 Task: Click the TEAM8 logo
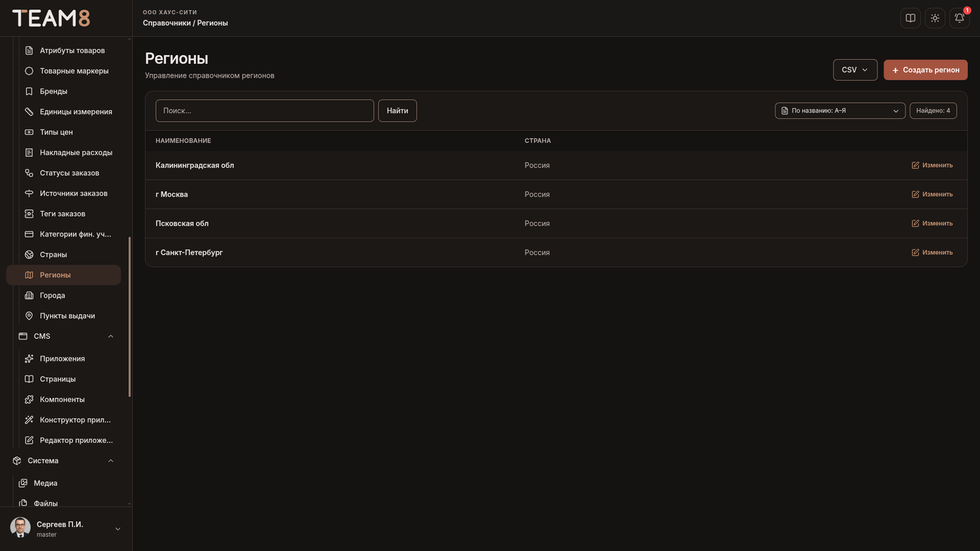(51, 18)
